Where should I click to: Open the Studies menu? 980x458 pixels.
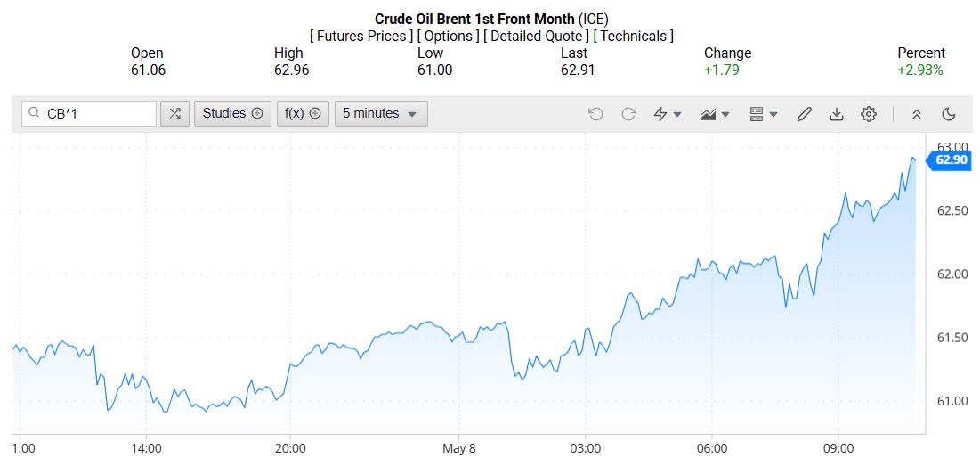click(x=232, y=113)
